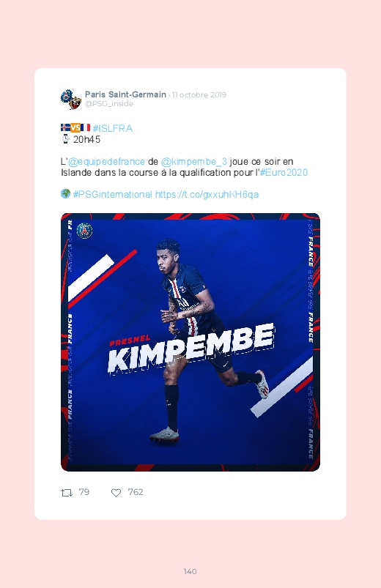Click the watch emoji beside 20h45
This screenshot has height=588, width=381.
coord(66,139)
